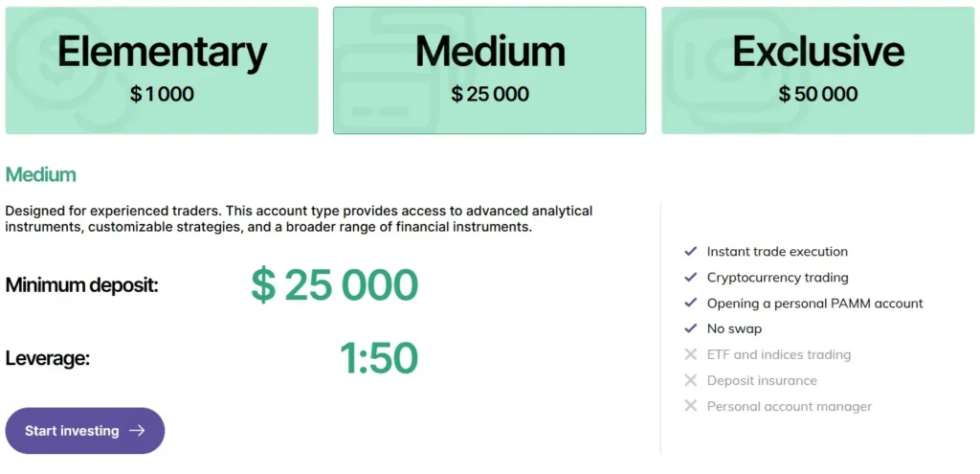Viewport: 980px width, 474px height.
Task: Select the Medium account tab
Action: point(489,70)
